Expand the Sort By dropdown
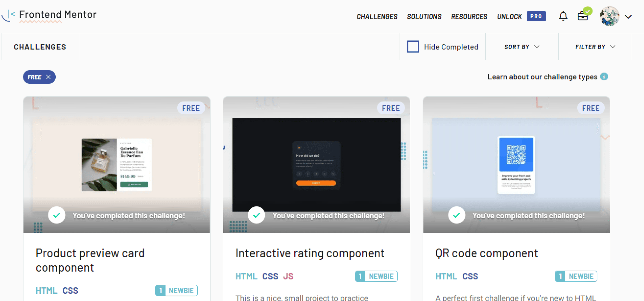Viewport: 644px width, 301px height. click(x=522, y=47)
